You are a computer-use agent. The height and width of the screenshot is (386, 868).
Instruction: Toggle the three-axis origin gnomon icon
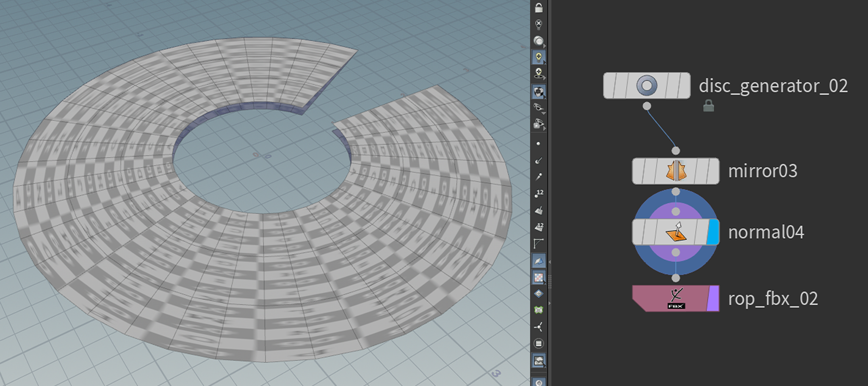tap(539, 327)
